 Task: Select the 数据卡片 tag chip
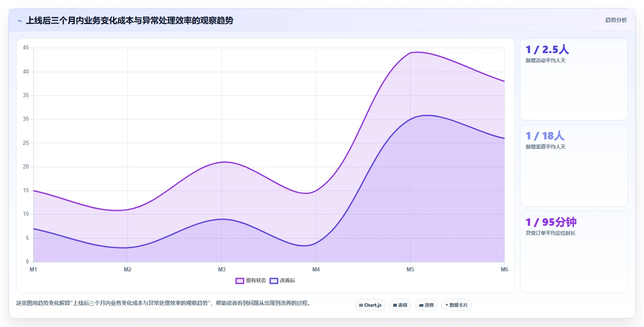coord(456,305)
